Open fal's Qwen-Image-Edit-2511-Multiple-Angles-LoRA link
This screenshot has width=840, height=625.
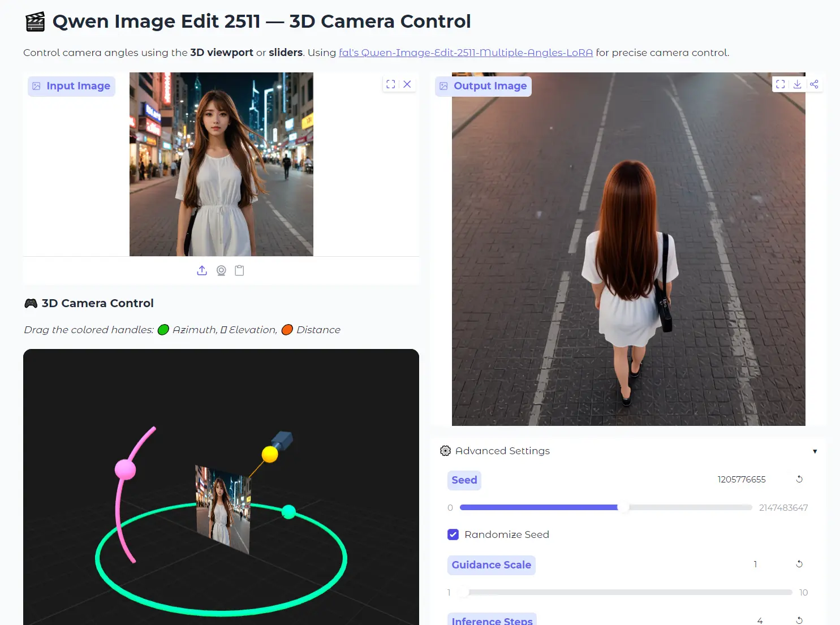tap(466, 53)
